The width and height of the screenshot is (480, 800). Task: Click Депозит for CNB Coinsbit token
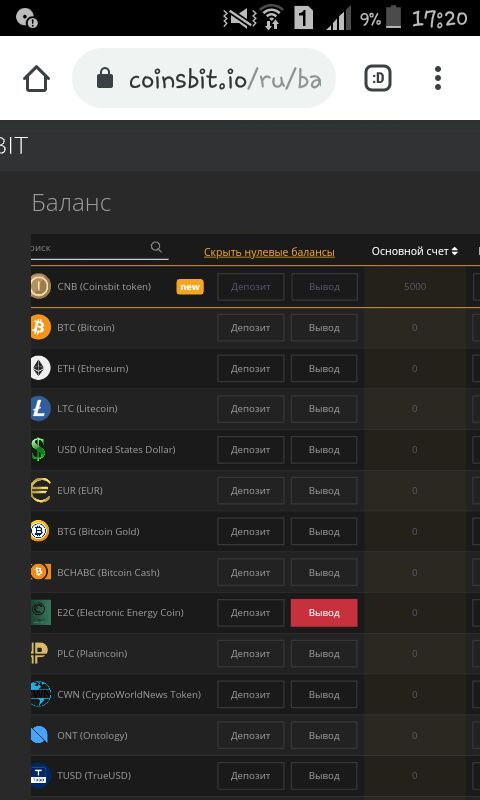click(250, 287)
